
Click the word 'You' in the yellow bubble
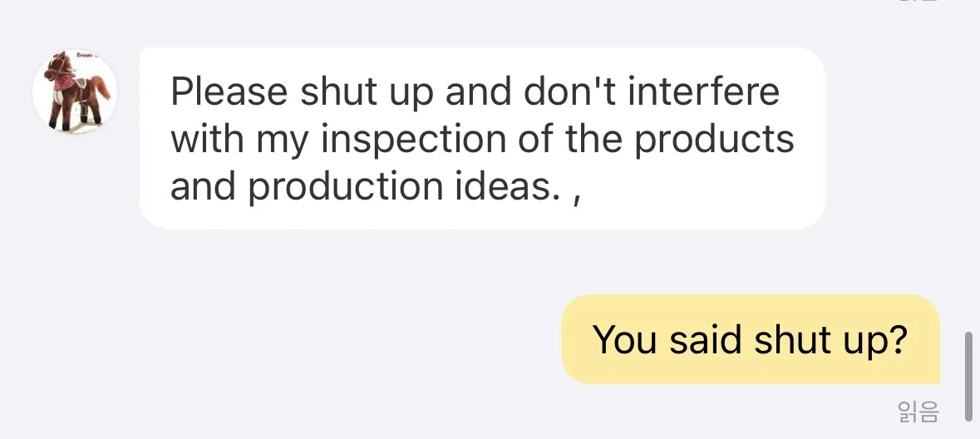point(624,339)
